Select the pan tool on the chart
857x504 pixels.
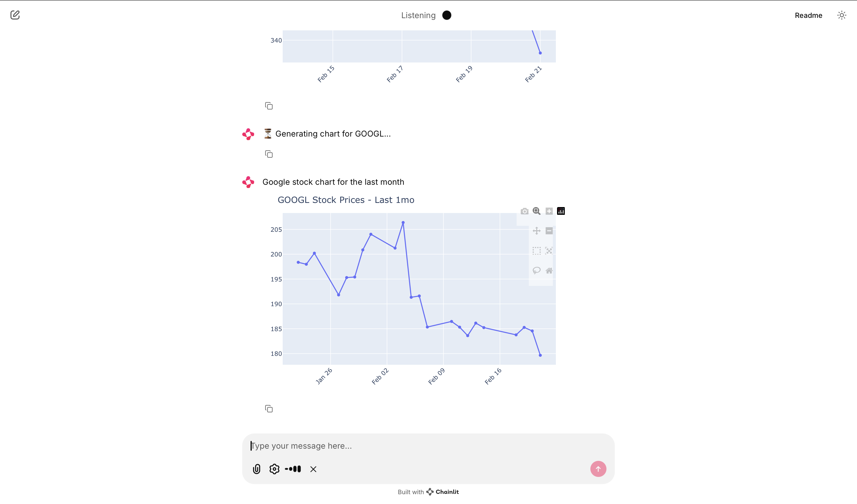tap(536, 231)
